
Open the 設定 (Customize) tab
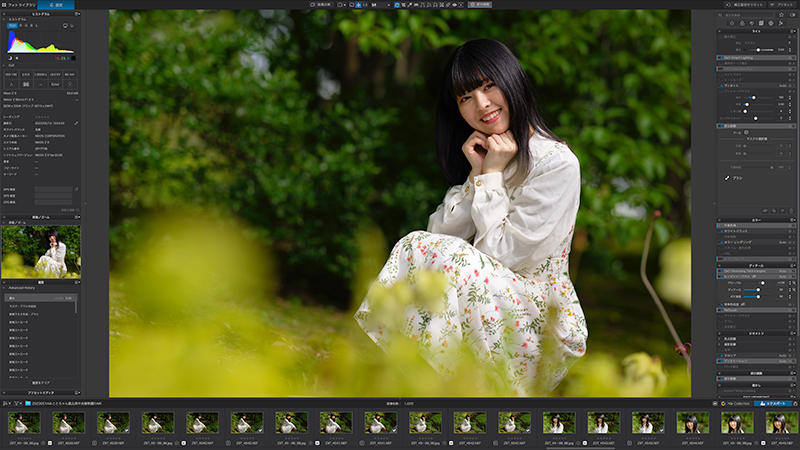pyautogui.click(x=56, y=5)
